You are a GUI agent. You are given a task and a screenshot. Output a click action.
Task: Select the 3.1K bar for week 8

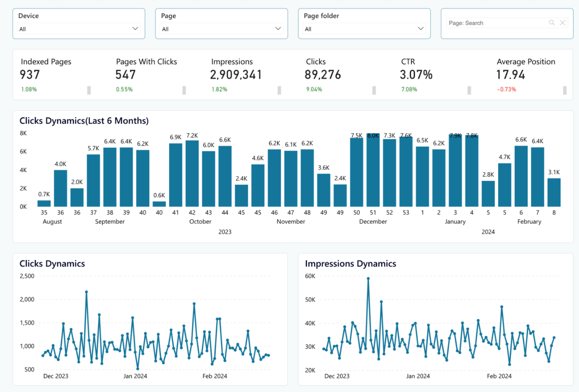pos(554,192)
